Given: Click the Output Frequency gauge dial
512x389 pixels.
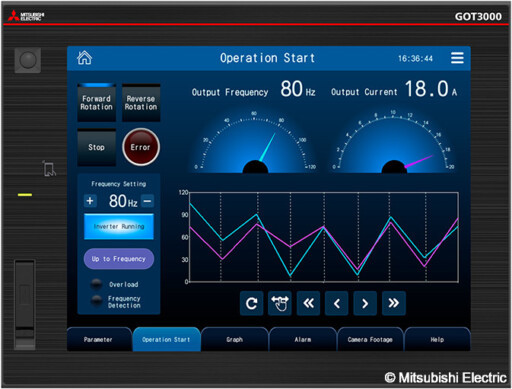Looking at the screenshot, I should click(255, 142).
